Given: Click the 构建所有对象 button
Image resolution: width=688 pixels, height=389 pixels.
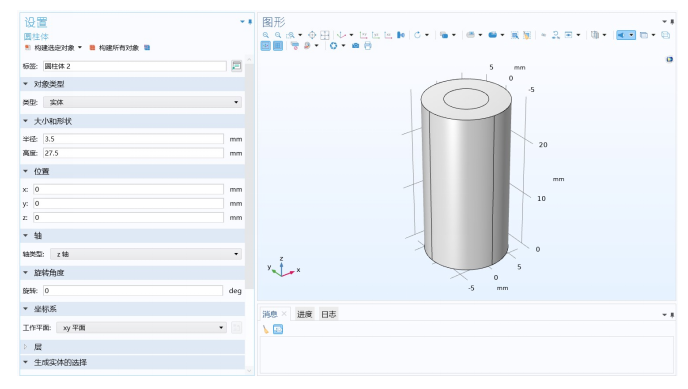Looking at the screenshot, I should tap(115, 47).
